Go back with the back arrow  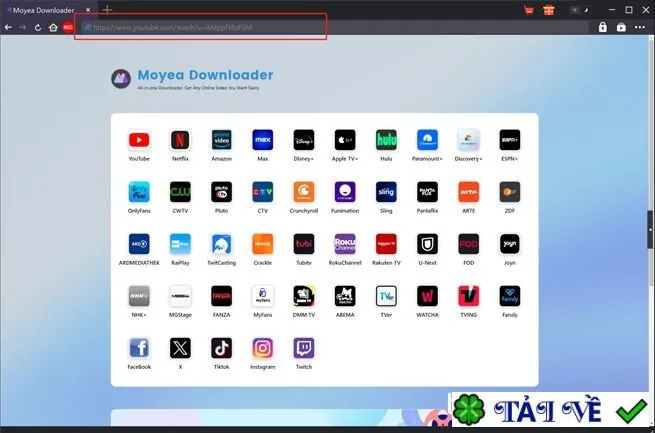click(x=8, y=28)
